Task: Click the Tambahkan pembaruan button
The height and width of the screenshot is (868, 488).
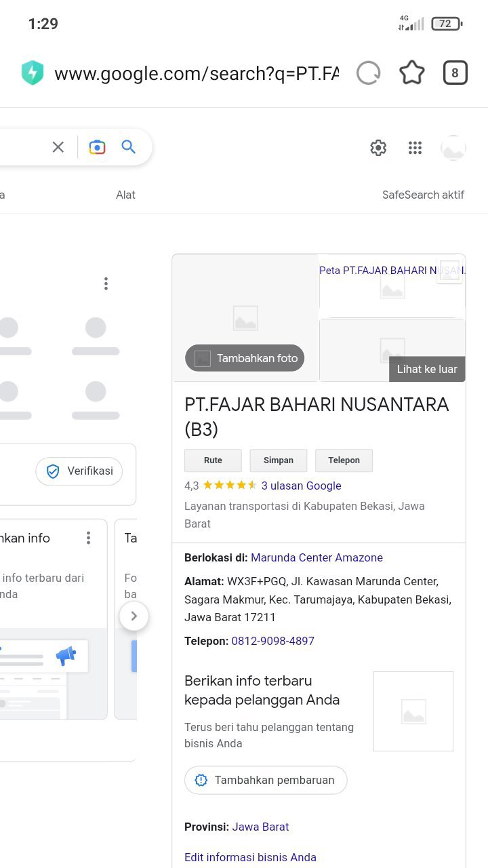Action: pyautogui.click(x=266, y=780)
